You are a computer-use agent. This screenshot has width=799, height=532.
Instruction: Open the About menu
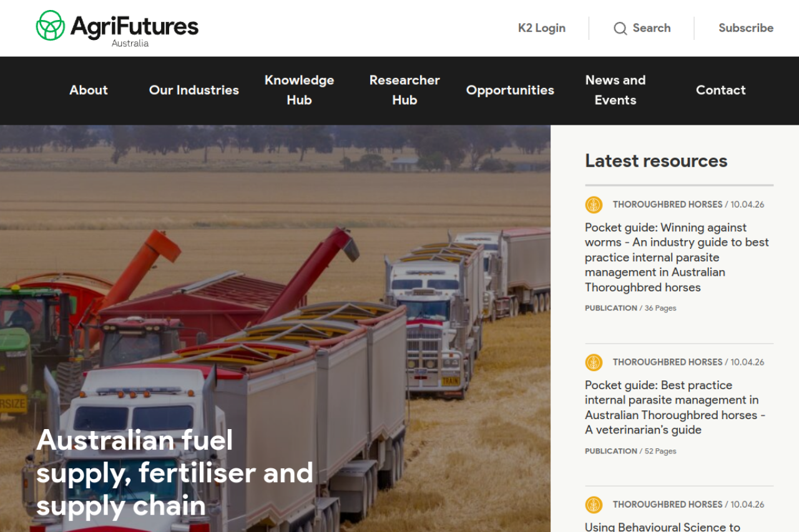tap(89, 90)
